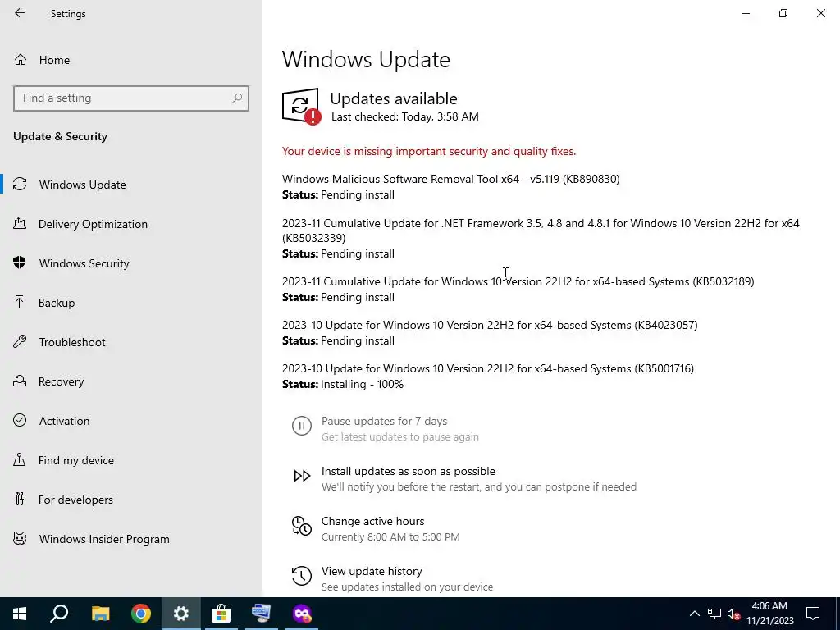Click the back arrow in Settings
840x630 pixels.
pyautogui.click(x=20, y=13)
